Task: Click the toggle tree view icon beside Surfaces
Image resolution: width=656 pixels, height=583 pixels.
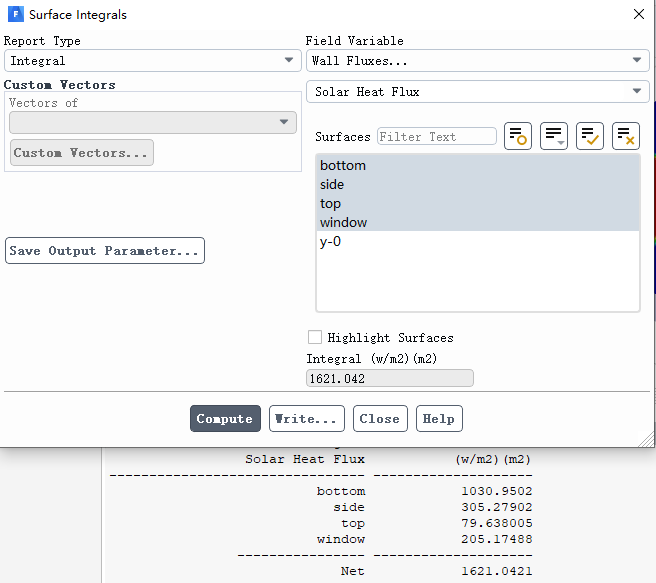Action: click(x=518, y=136)
